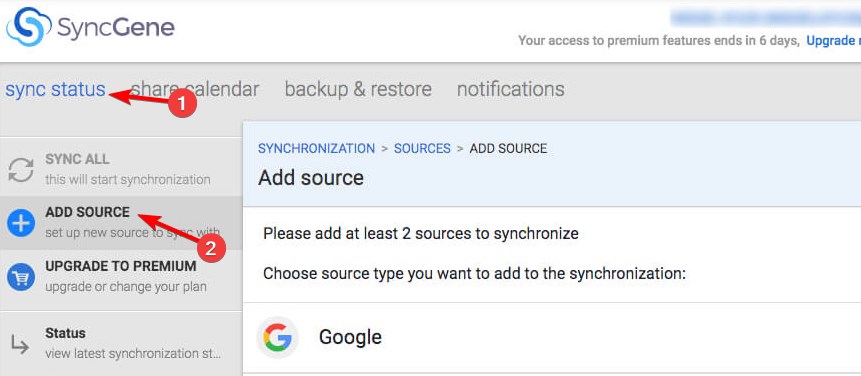Click the Sync All circular arrows icon
The height and width of the screenshot is (376, 861).
(x=21, y=170)
